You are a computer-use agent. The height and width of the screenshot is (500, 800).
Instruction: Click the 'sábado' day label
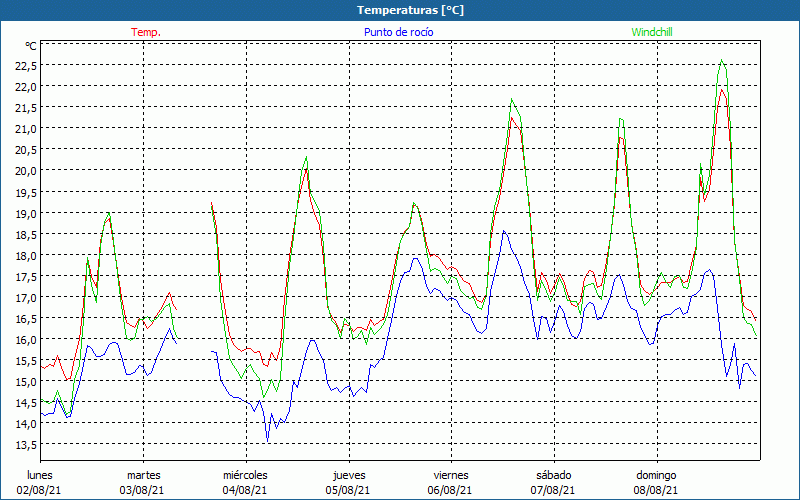(x=554, y=475)
